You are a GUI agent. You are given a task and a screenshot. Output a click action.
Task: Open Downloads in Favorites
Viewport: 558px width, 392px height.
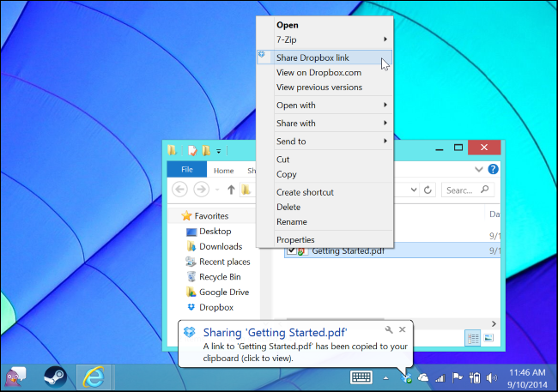(x=214, y=246)
